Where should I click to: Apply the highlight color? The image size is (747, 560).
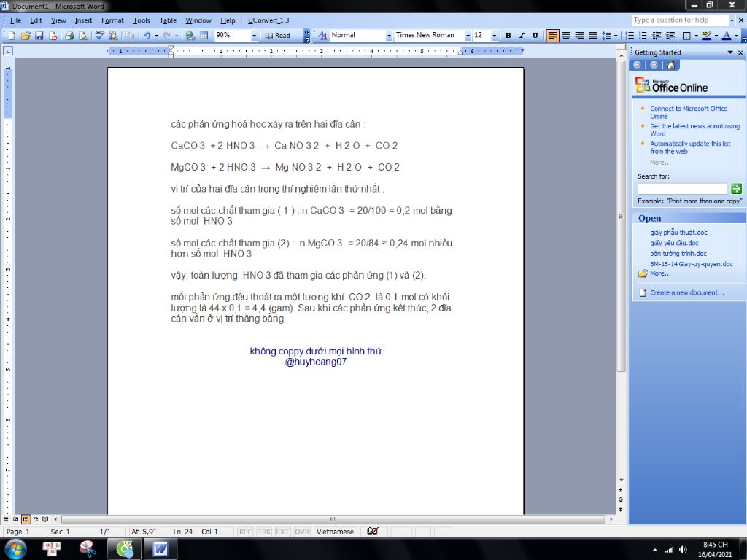click(x=706, y=36)
